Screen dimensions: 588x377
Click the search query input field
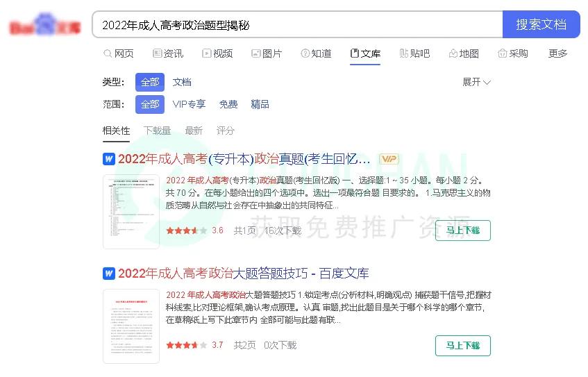[x=297, y=25]
